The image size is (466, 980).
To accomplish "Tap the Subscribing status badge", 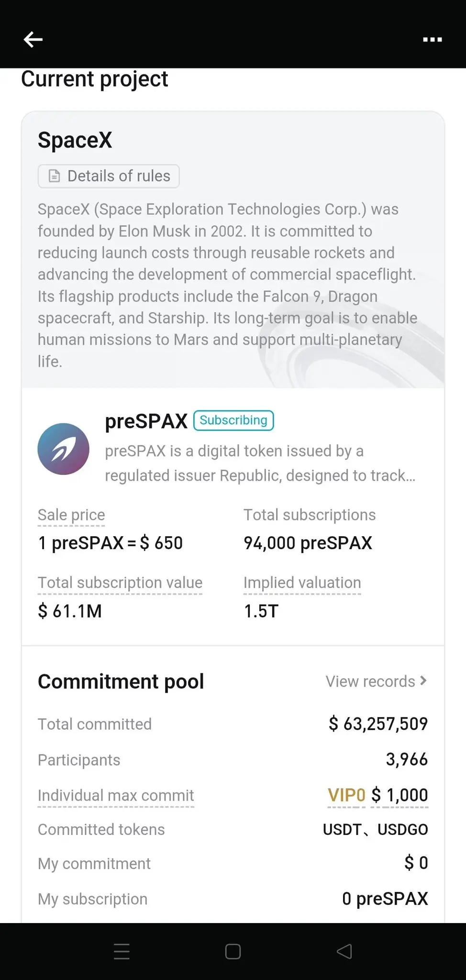I will point(233,420).
